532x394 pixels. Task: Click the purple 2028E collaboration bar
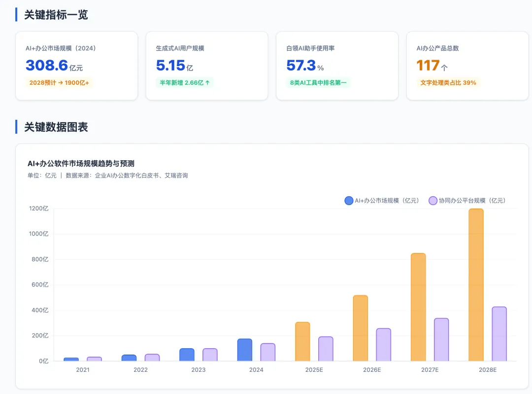[x=499, y=334]
